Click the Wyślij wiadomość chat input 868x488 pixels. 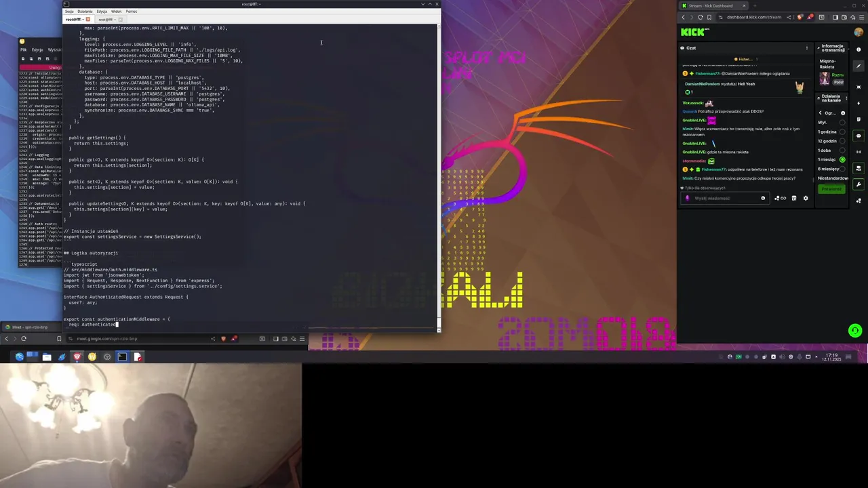coord(724,198)
